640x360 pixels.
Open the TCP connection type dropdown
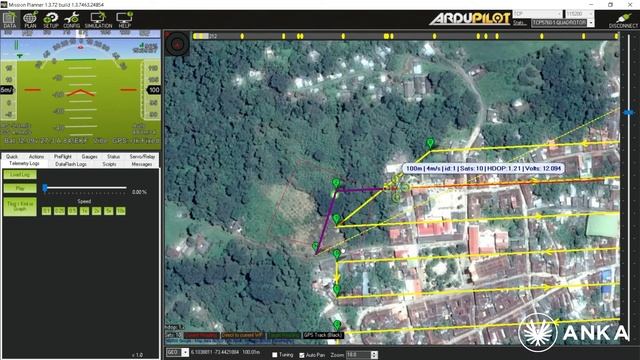(x=538, y=14)
